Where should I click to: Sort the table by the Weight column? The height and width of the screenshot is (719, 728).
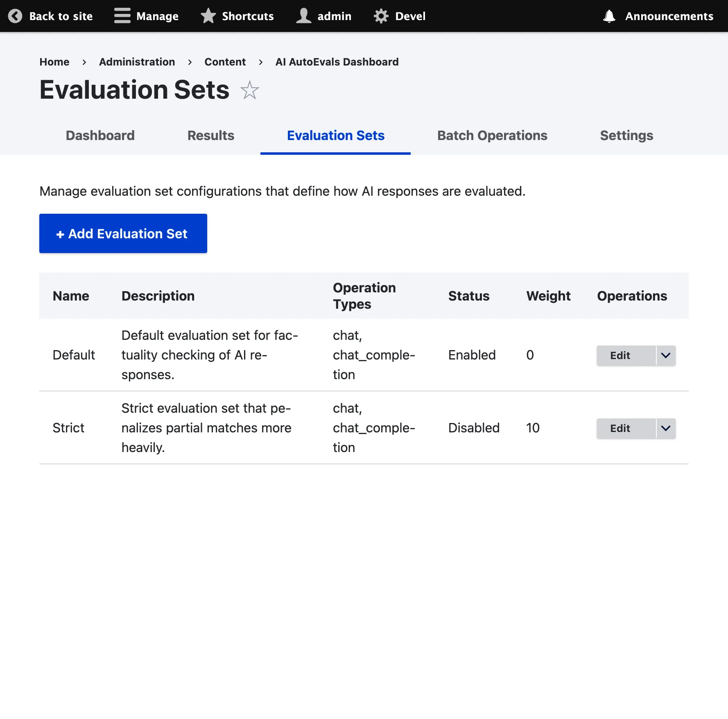coord(549,296)
